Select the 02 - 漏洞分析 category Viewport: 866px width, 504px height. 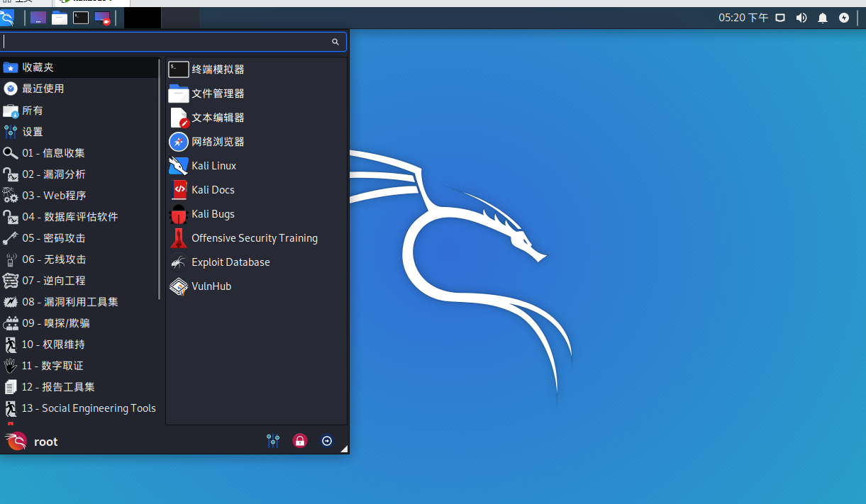point(80,174)
